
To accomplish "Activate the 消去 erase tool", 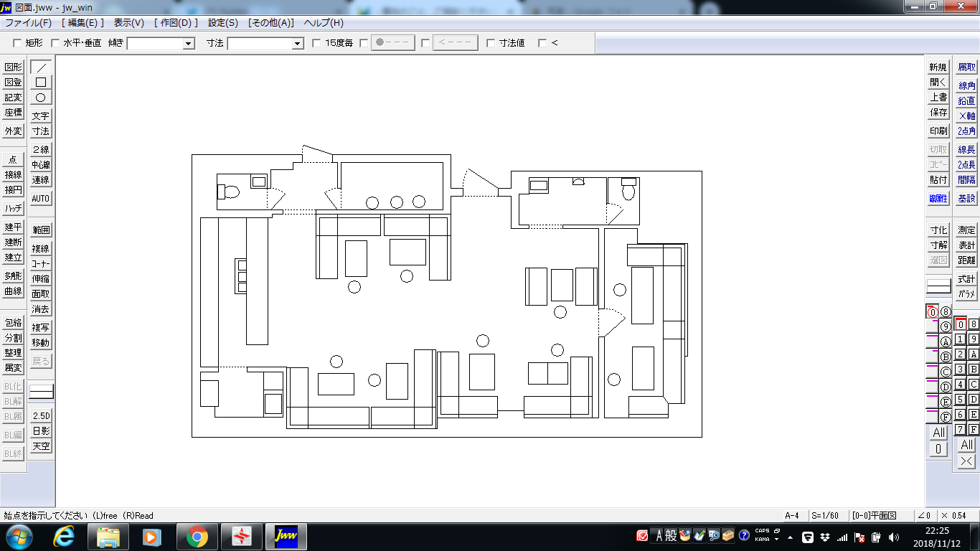I will coord(41,309).
